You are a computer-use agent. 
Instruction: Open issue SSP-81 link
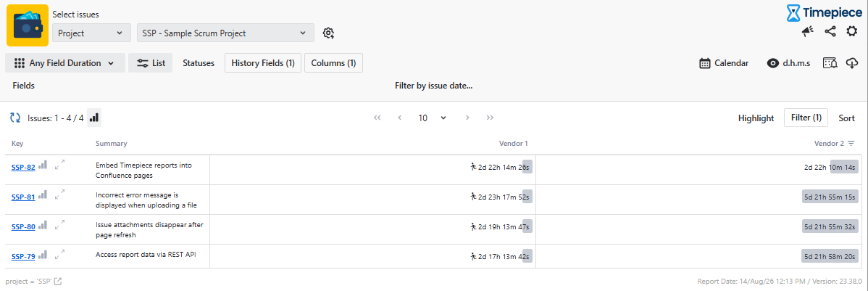tap(23, 197)
